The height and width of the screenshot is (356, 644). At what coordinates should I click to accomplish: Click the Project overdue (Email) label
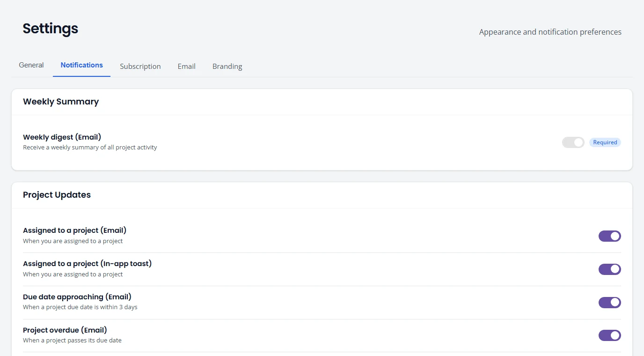65,330
